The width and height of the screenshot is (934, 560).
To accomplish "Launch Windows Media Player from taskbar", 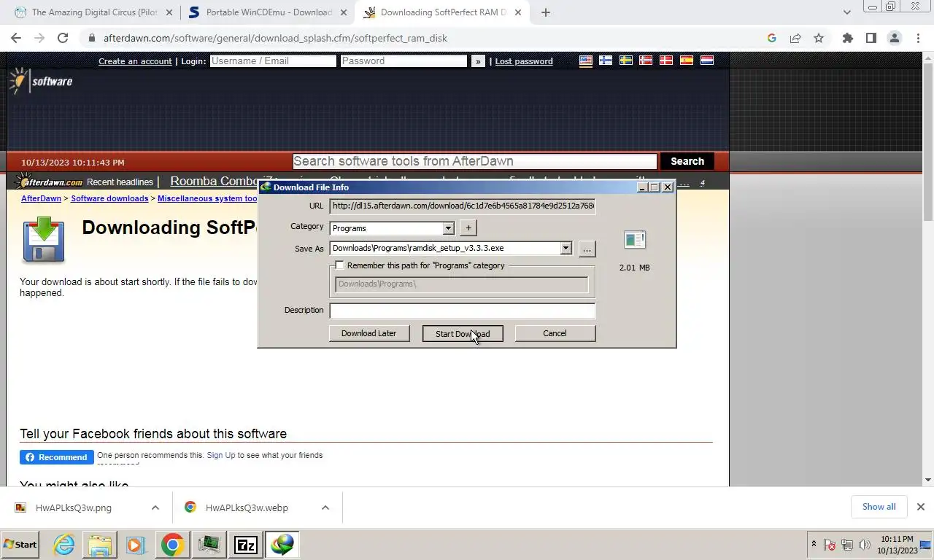I will click(135, 545).
